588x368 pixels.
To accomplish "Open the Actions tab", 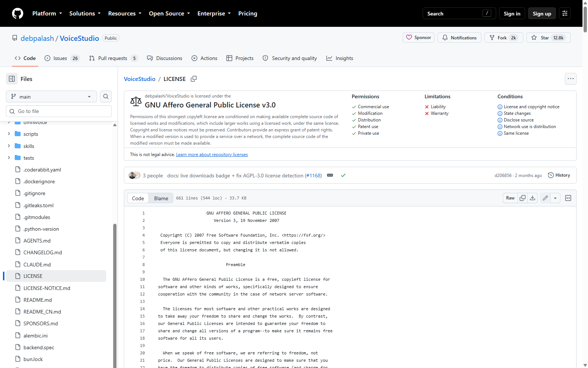I will click(204, 58).
